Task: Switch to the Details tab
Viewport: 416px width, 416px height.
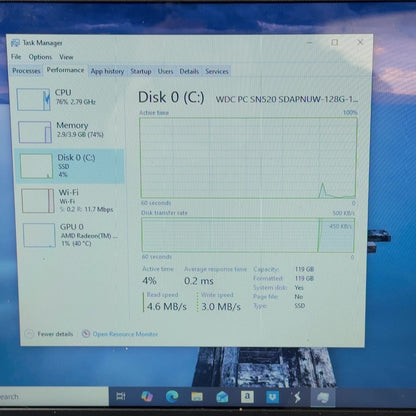Action: pyautogui.click(x=189, y=71)
